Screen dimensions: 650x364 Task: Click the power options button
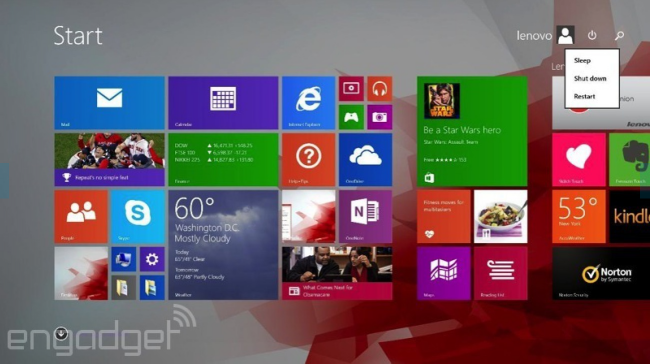tap(592, 36)
